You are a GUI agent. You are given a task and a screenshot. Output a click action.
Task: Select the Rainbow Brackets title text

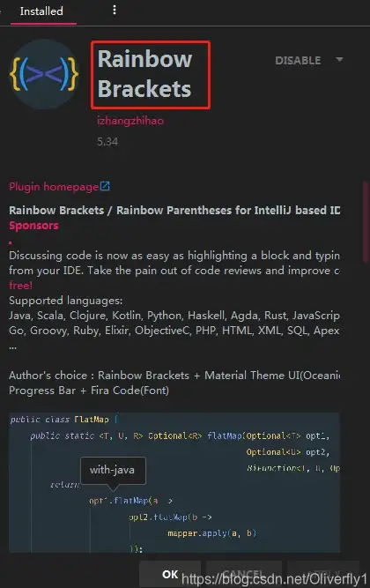click(x=144, y=74)
